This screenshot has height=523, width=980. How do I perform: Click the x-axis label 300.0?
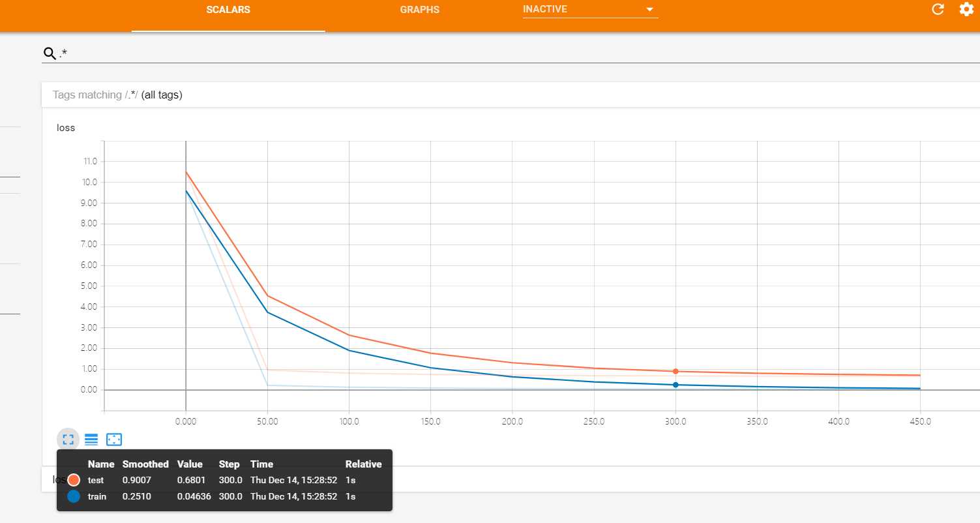[x=676, y=421]
